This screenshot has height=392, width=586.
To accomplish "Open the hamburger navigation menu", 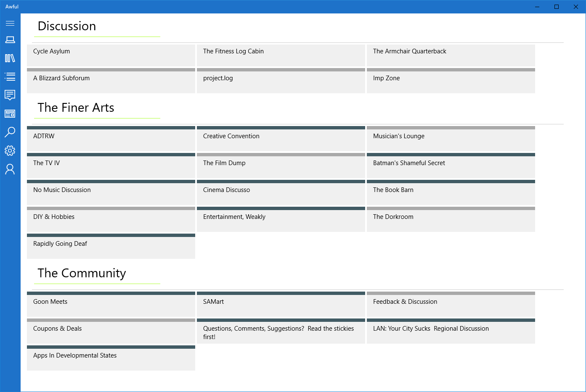I will point(10,24).
